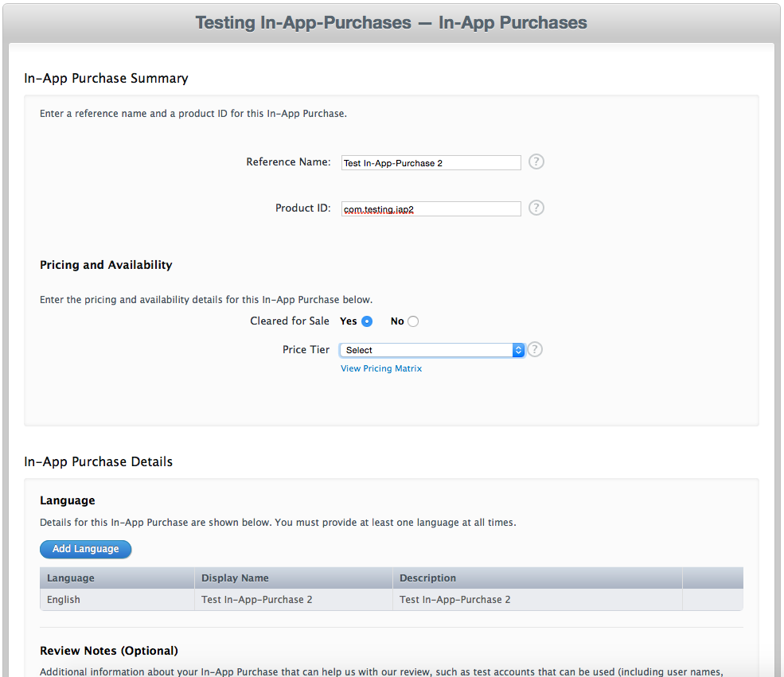The width and height of the screenshot is (784, 677).
Task: Click help icon beside Reference Name field
Action: 536,162
